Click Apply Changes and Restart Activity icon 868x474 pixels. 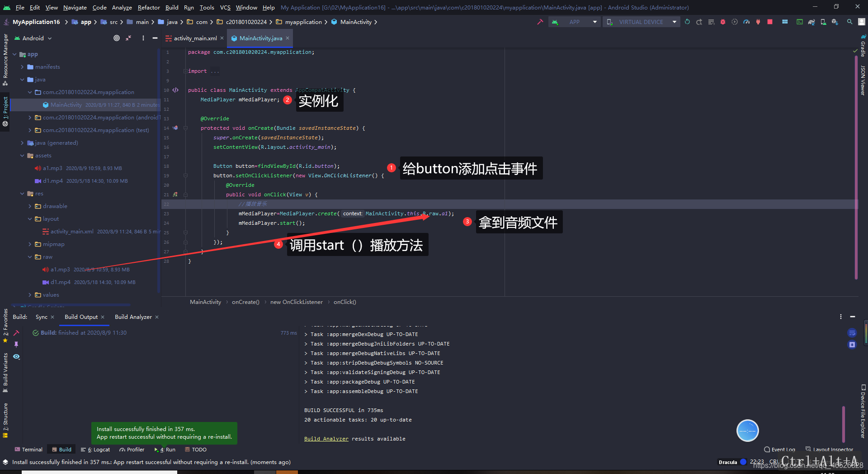coord(699,22)
